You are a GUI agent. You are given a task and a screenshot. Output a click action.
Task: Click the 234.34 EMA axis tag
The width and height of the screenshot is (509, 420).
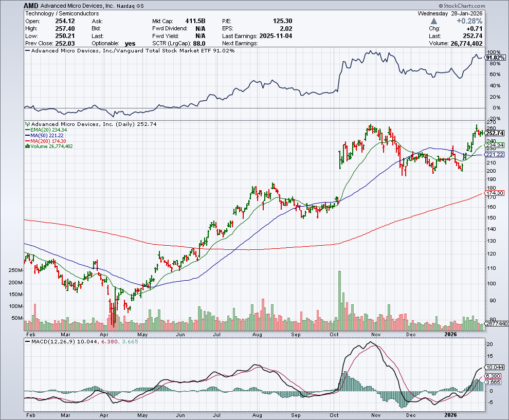(495, 145)
